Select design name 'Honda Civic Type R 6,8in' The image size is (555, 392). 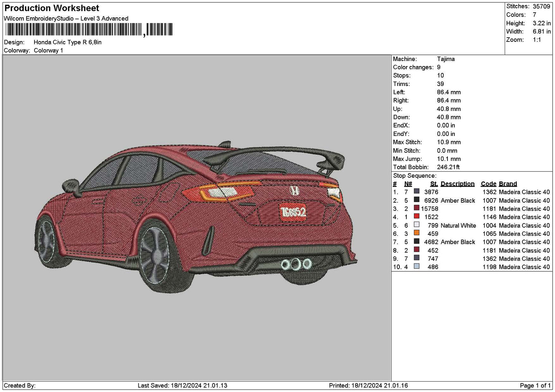click(68, 42)
